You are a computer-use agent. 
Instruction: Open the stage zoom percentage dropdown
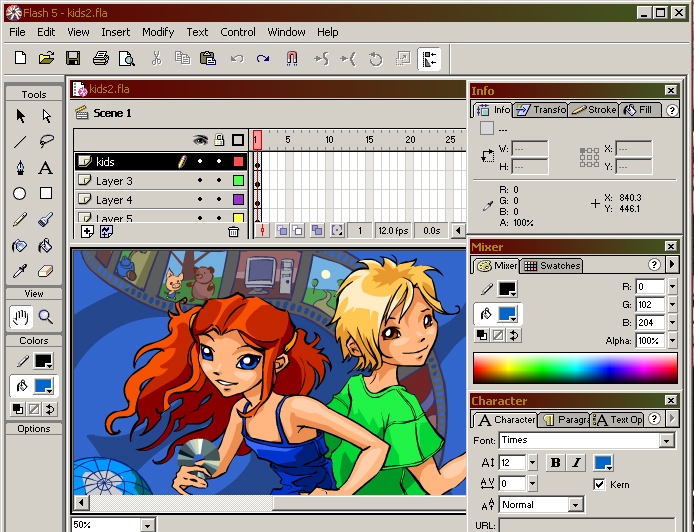147,525
